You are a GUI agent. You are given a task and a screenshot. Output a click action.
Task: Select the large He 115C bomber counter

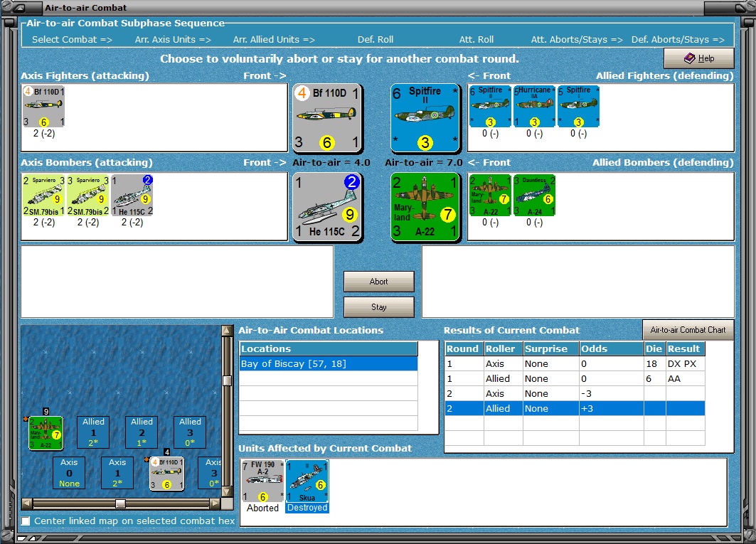327,207
